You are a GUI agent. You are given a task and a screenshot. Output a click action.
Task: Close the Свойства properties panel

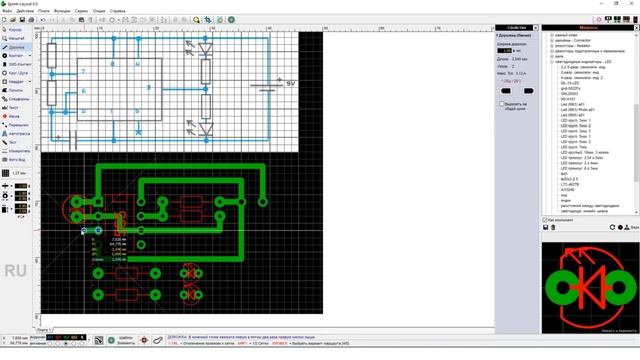(536, 28)
